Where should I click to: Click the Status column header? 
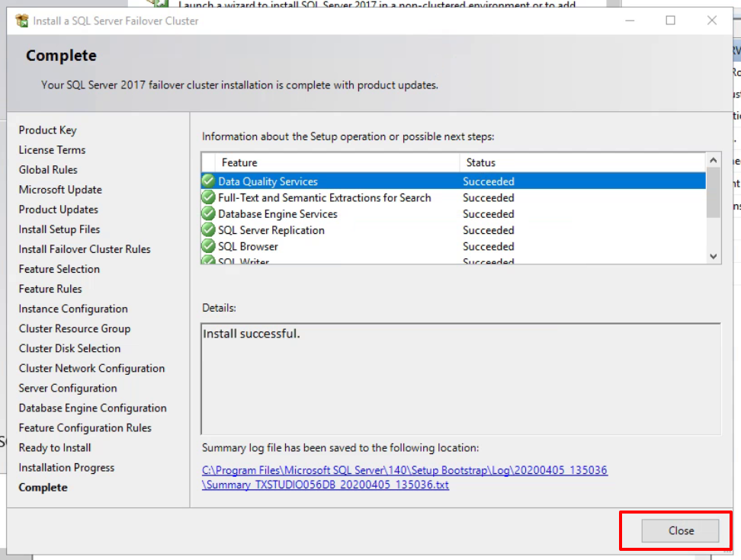pyautogui.click(x=582, y=162)
